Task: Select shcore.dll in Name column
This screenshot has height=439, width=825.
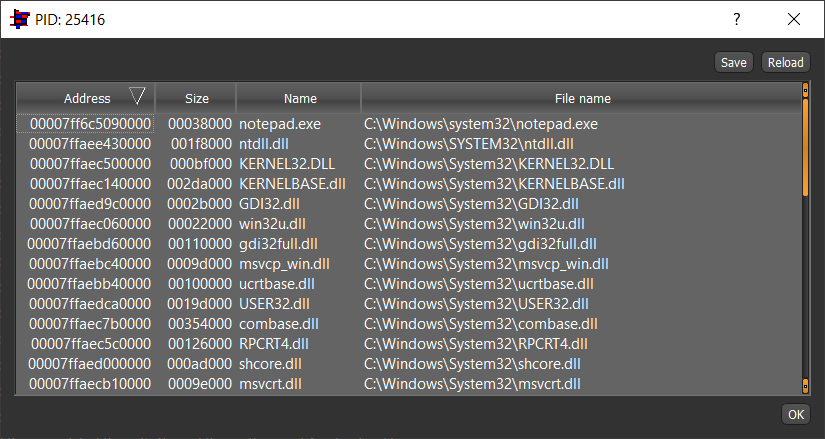Action: click(x=270, y=364)
